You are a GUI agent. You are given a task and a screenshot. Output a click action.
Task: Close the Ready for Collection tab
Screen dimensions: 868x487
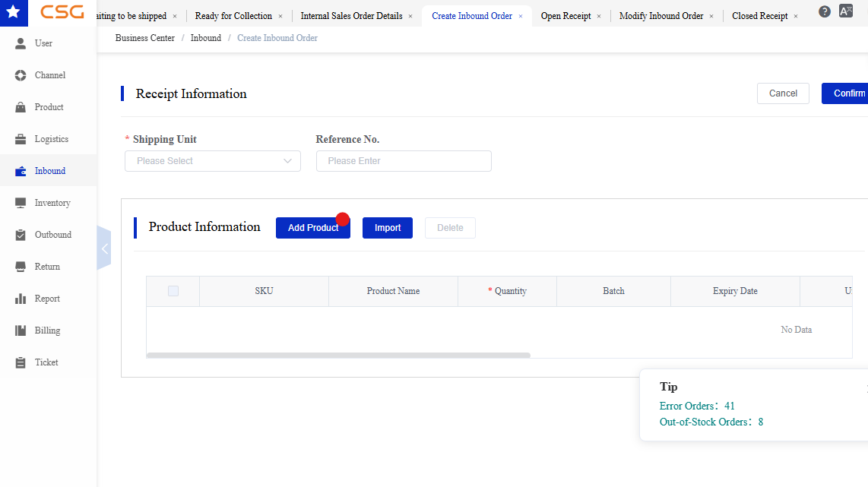coord(280,17)
